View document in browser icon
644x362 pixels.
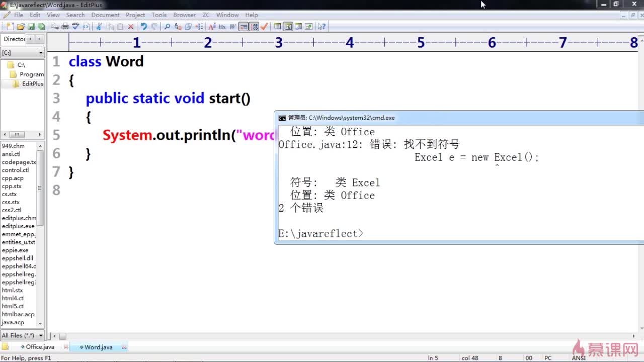coord(86,26)
